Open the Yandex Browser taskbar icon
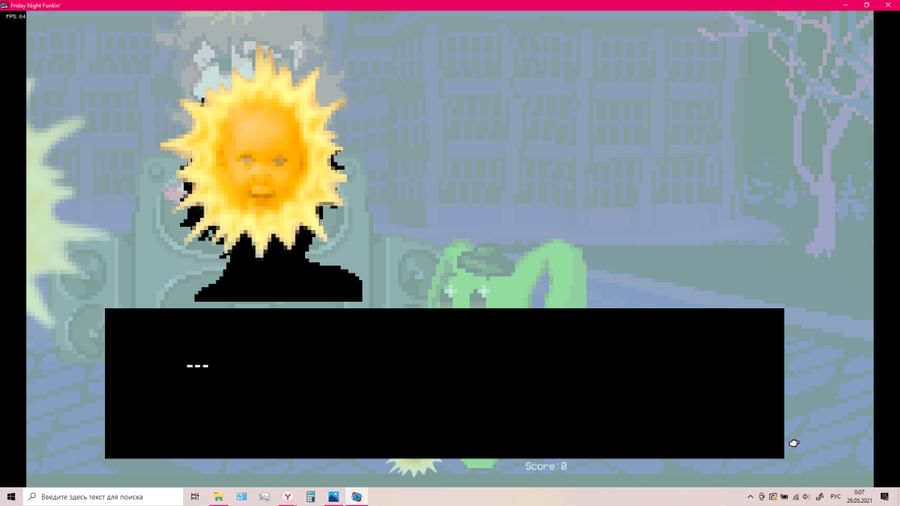Image resolution: width=900 pixels, height=506 pixels. coord(288,497)
